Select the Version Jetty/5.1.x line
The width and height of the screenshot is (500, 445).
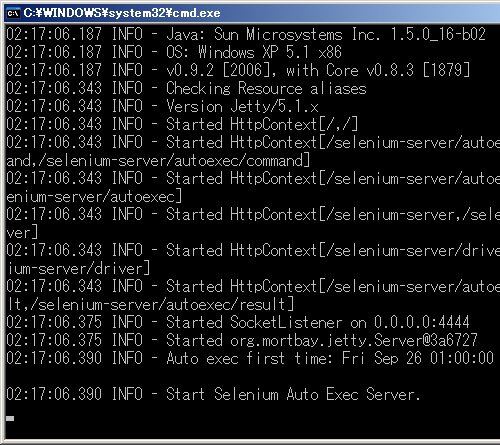[162, 106]
